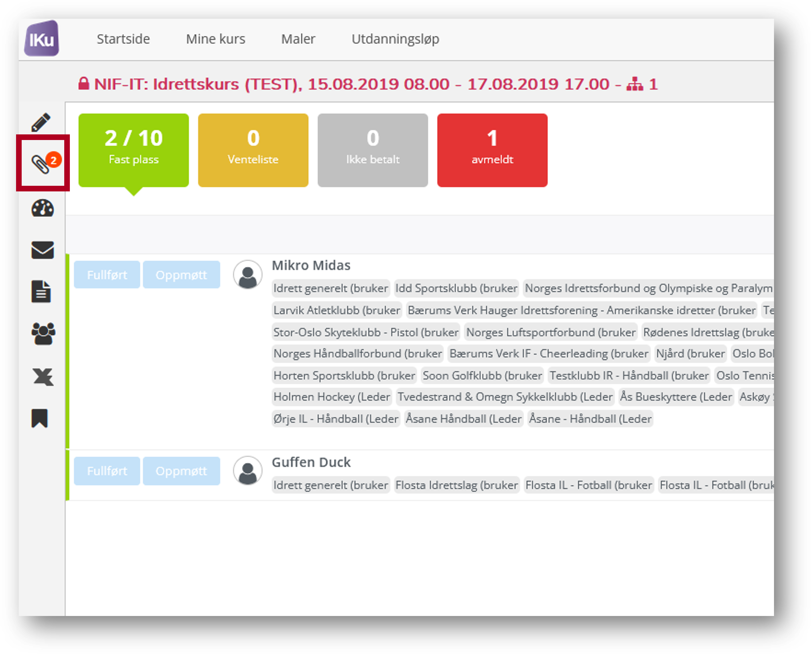Toggle Oppmøtt for Guffen Duck
Image resolution: width=812 pixels, height=654 pixels.
pyautogui.click(x=181, y=471)
